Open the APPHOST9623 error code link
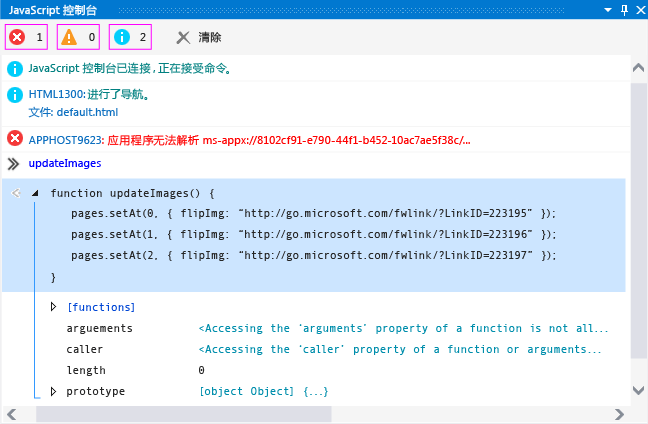Image resolution: width=648 pixels, height=424 pixels. 66,140
